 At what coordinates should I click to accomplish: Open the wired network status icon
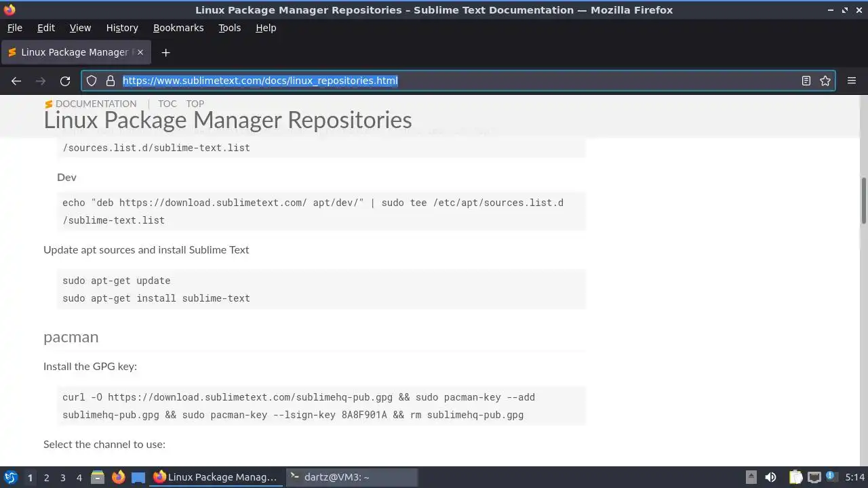coord(814,477)
